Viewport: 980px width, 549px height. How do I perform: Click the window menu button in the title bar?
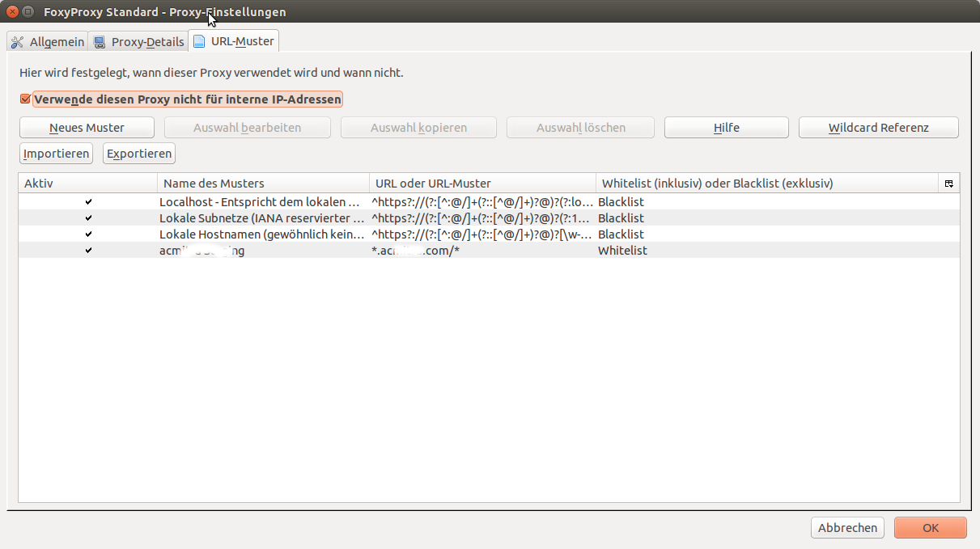(x=28, y=12)
